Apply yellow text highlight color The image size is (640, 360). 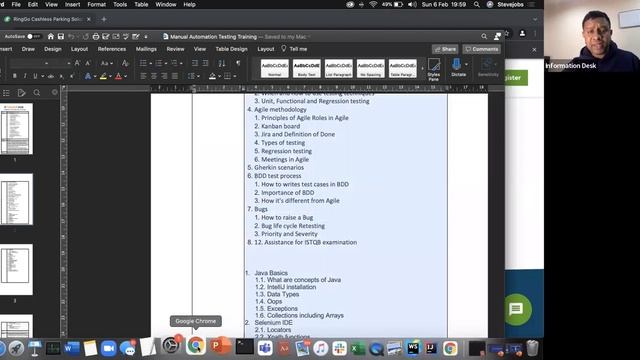click(x=103, y=76)
